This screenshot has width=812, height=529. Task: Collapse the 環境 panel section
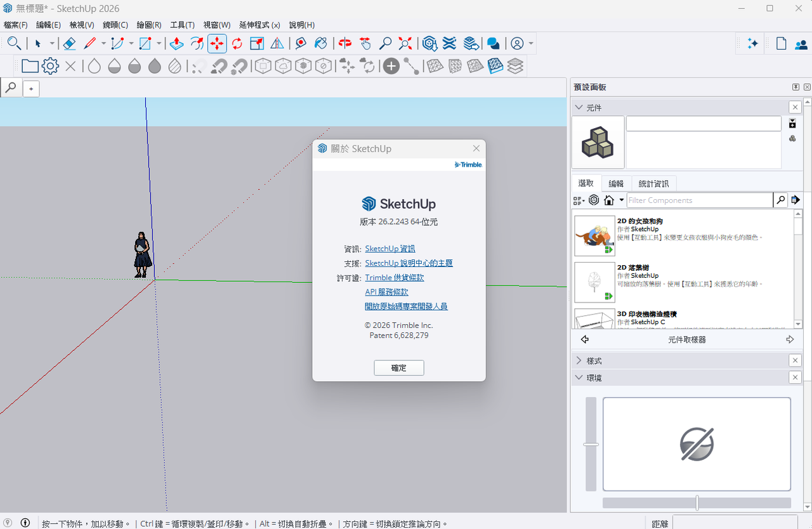[579, 377]
